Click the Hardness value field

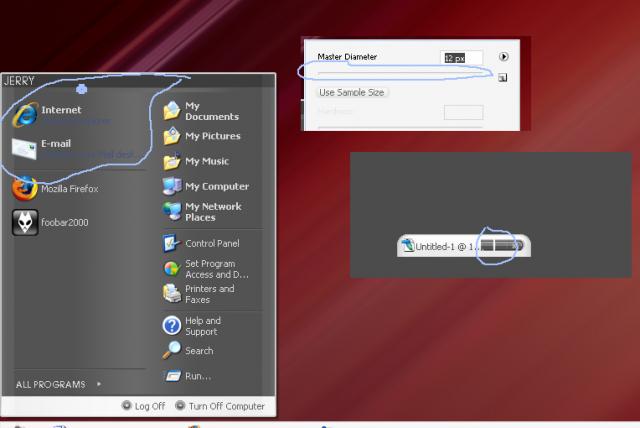tap(463, 112)
